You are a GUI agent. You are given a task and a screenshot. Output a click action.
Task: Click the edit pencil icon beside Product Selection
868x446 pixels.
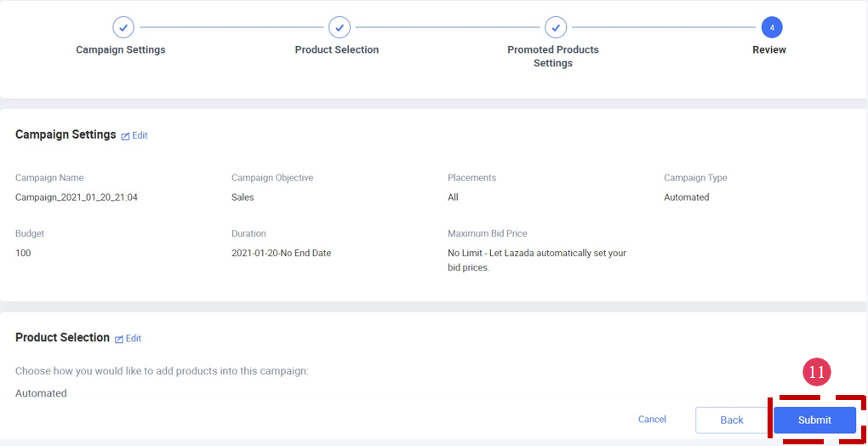118,339
